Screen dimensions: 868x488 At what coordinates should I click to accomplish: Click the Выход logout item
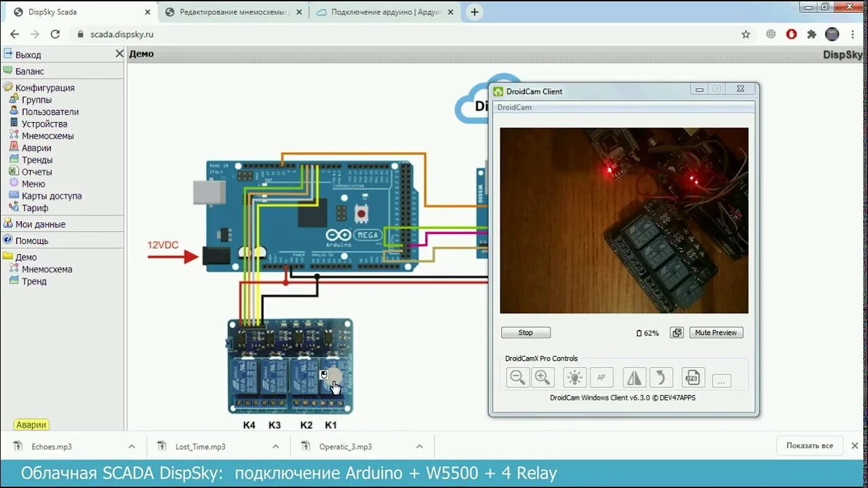click(28, 55)
